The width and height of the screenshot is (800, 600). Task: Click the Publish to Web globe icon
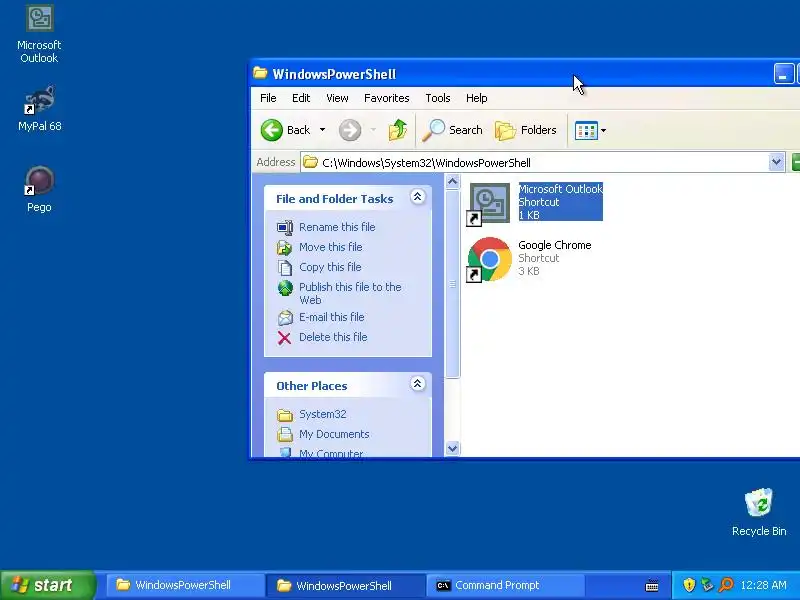tap(285, 288)
